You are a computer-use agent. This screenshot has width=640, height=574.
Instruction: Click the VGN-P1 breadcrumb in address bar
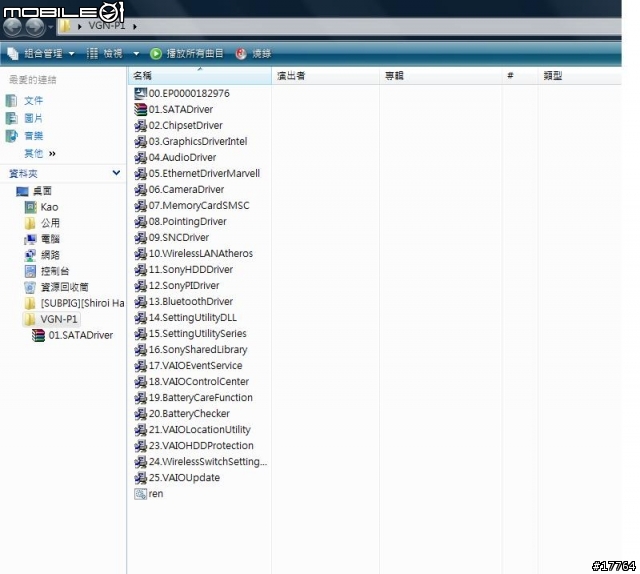107,26
